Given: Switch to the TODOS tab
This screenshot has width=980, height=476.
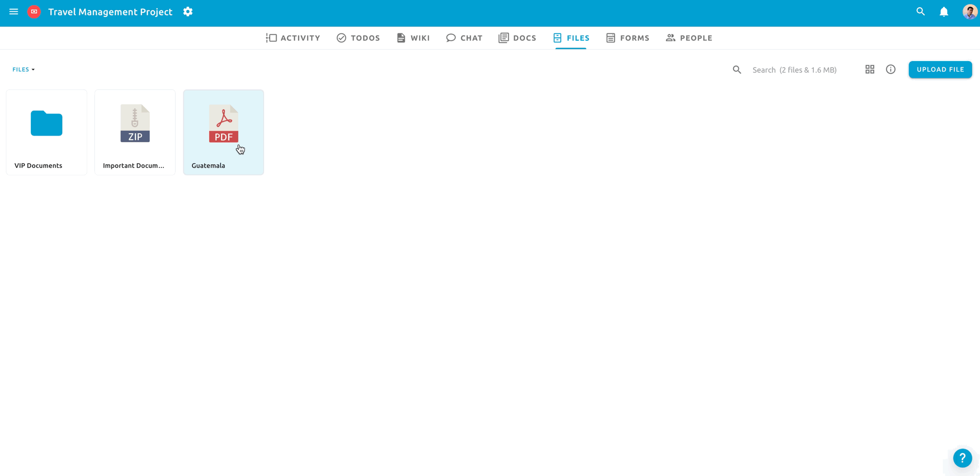Looking at the screenshot, I should 358,37.
